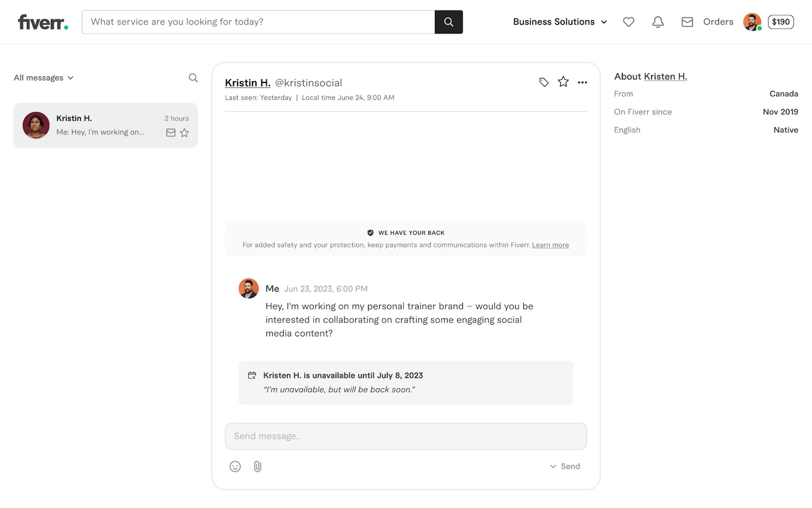The width and height of the screenshot is (812, 508).
Task: Open Business Solutions dropdown menu
Action: [560, 22]
